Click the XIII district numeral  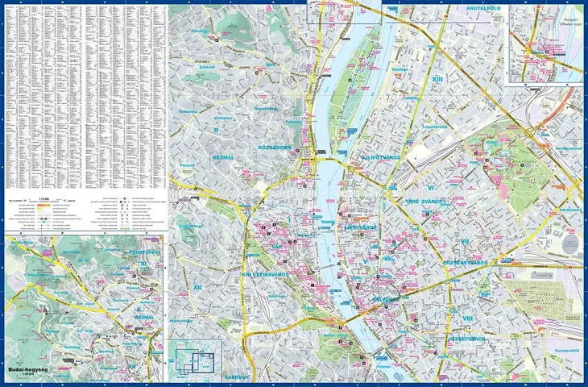[x=437, y=79]
